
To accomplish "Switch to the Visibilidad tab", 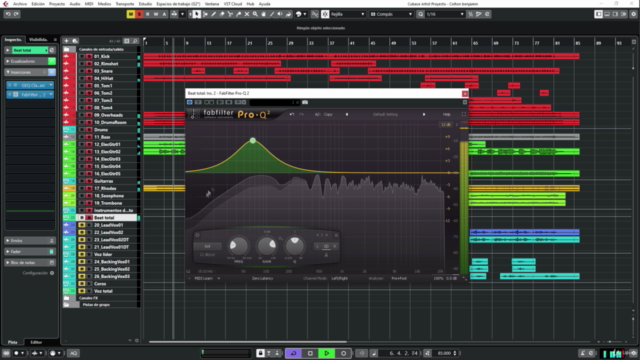I will [x=38, y=40].
